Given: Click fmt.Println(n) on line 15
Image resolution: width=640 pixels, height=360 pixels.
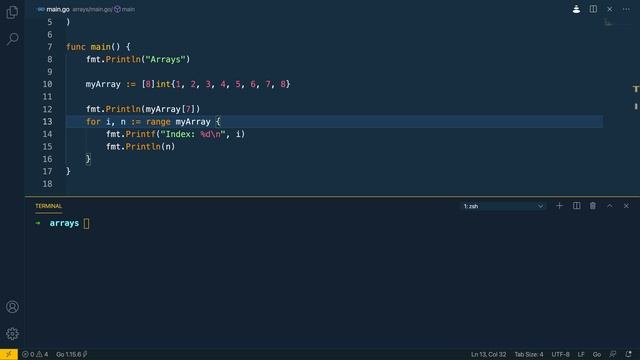Looking at the screenshot, I should 140,147.
